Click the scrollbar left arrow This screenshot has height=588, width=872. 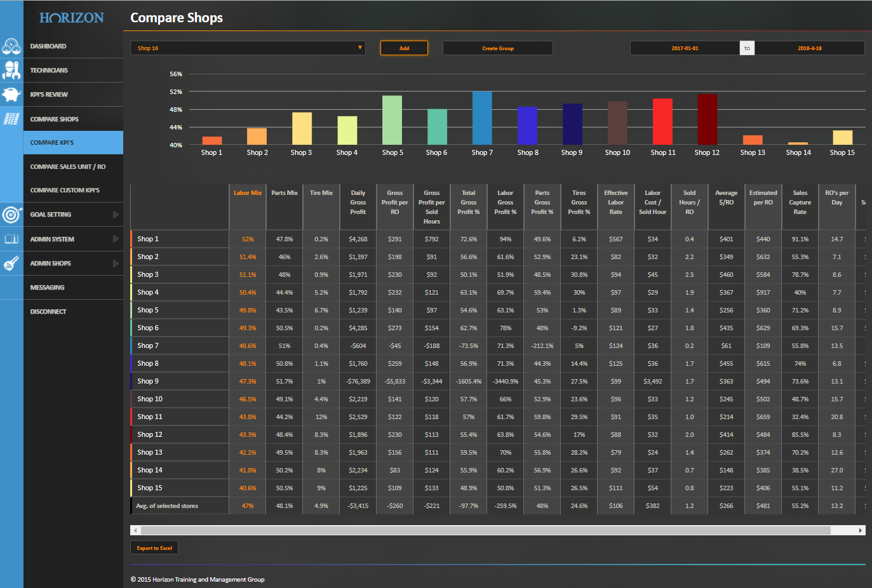point(135,530)
